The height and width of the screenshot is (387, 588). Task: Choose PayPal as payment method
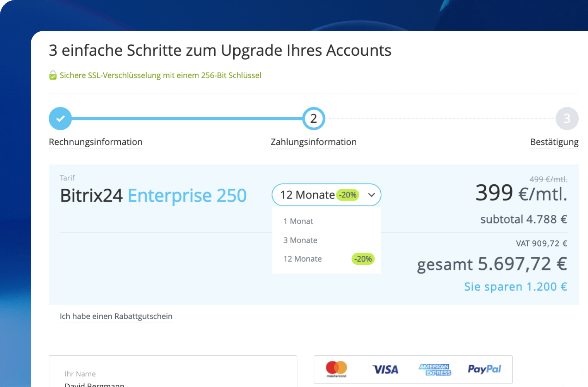coord(484,369)
